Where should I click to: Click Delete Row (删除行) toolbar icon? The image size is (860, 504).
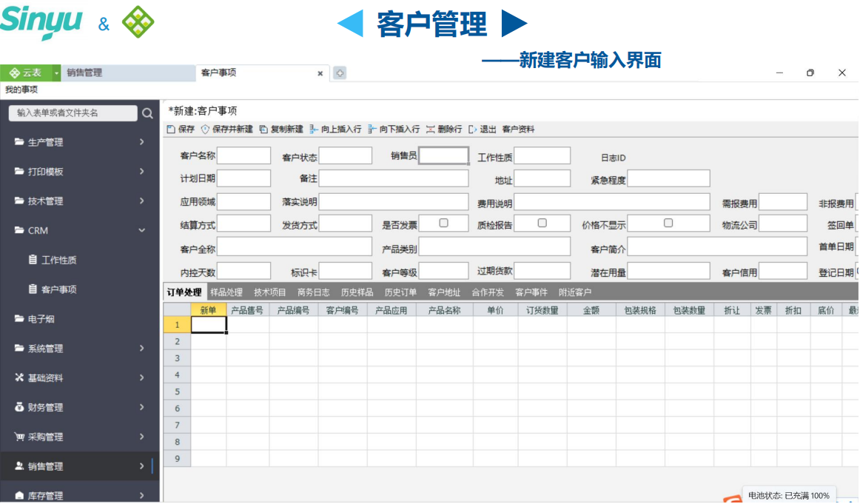coord(431,130)
